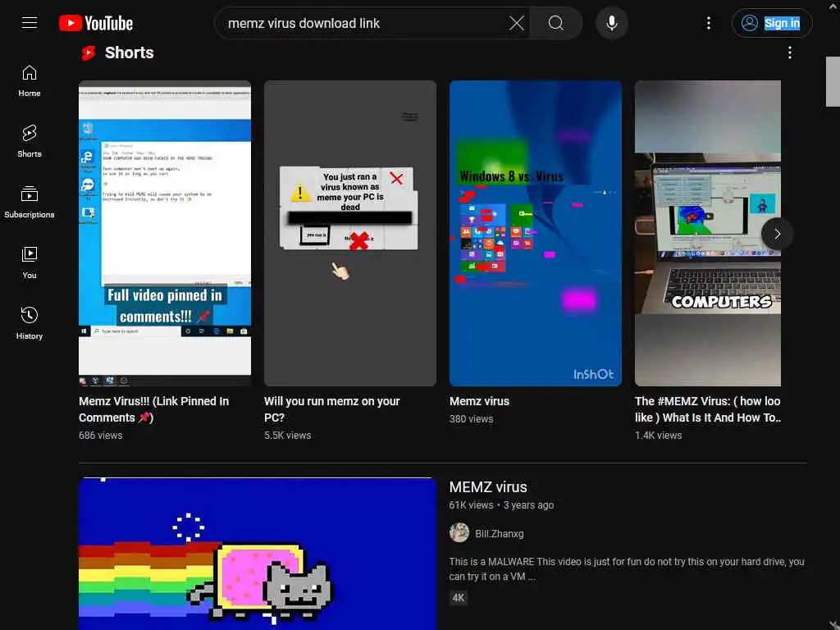This screenshot has height=630, width=840.
Task: Open 'The #MEMZ Virus' short title
Action: tap(708, 409)
